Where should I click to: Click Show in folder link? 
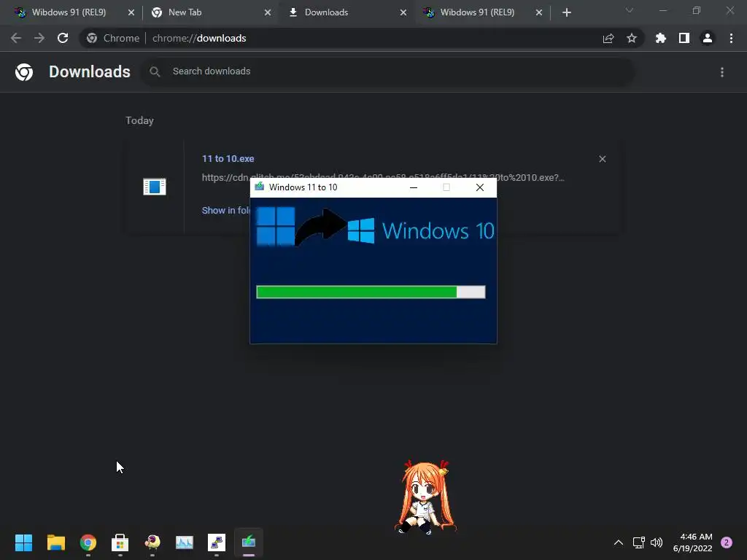click(226, 211)
